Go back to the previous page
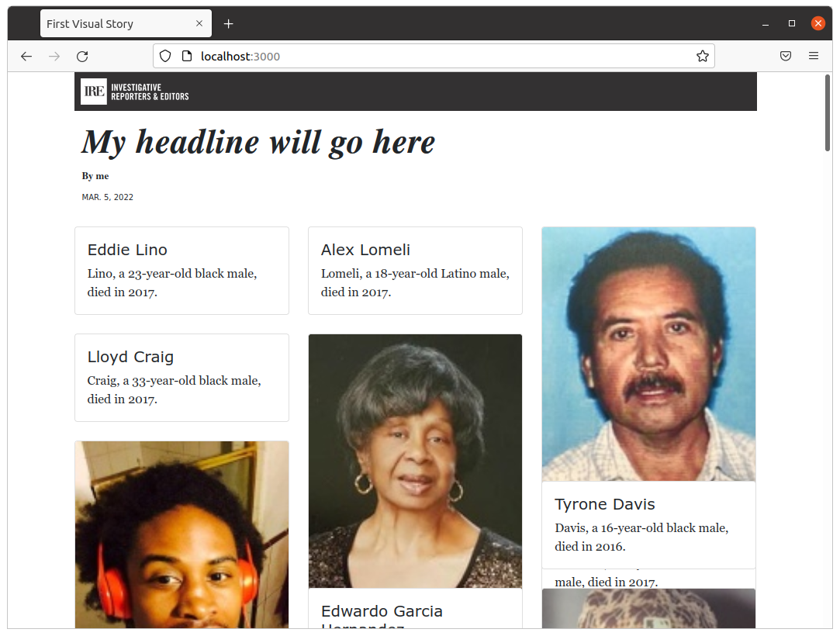The width and height of the screenshot is (840, 636). click(x=26, y=57)
